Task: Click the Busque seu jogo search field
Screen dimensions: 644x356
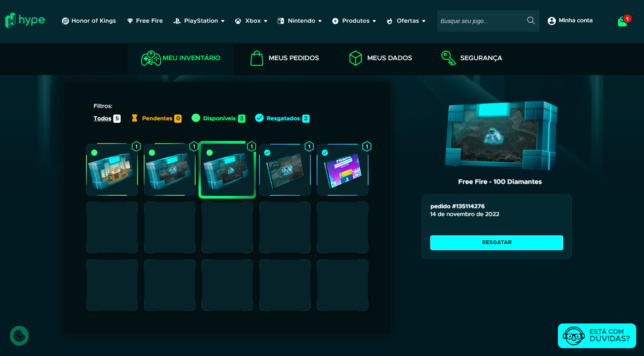Action: click(482, 21)
